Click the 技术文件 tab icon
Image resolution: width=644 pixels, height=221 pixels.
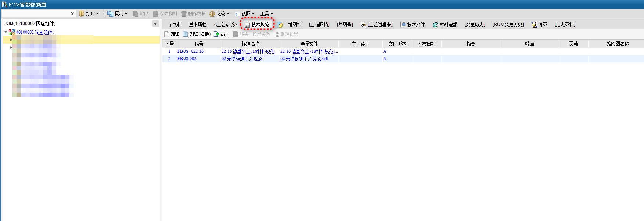[x=403, y=25]
